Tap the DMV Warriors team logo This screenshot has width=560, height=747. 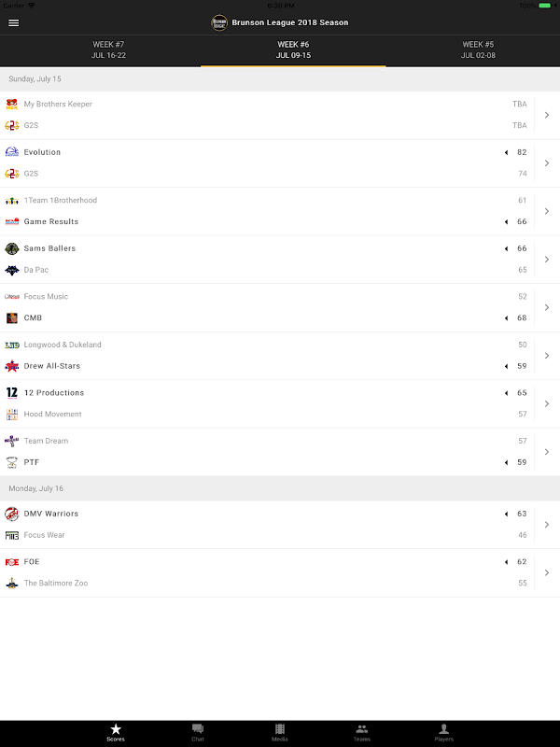12,514
